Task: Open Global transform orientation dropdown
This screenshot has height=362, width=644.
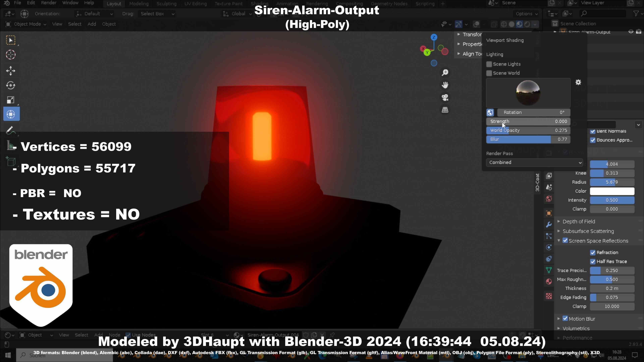Action: tap(237, 14)
